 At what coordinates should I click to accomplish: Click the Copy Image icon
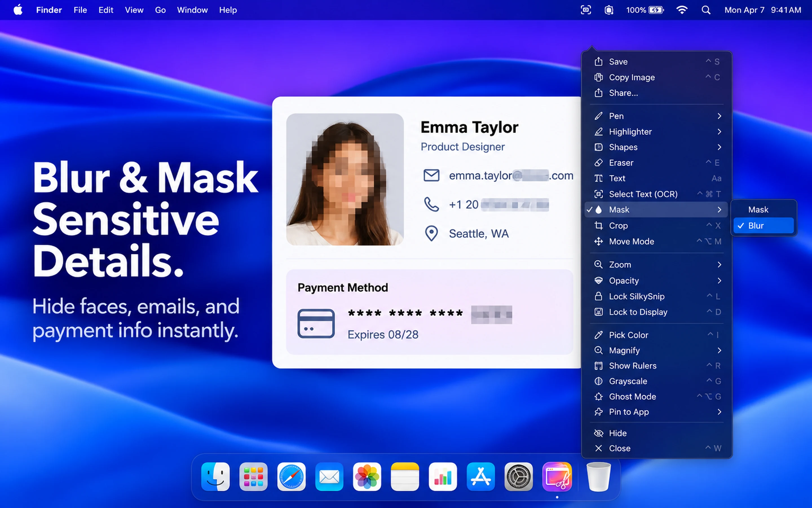coord(598,77)
